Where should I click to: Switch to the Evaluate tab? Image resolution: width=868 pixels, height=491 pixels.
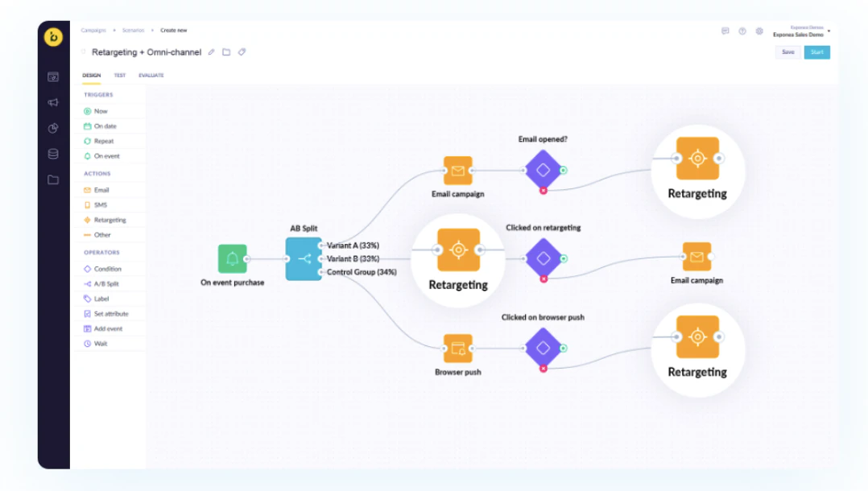[151, 76]
